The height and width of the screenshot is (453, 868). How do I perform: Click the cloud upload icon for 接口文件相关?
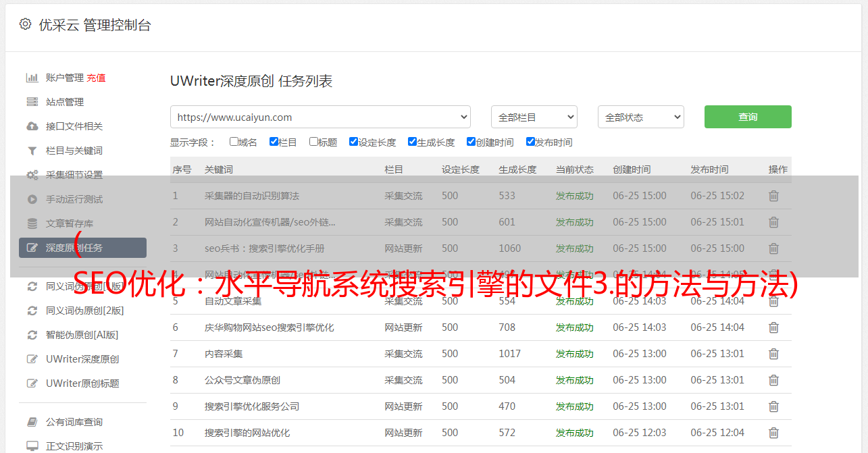coord(32,126)
